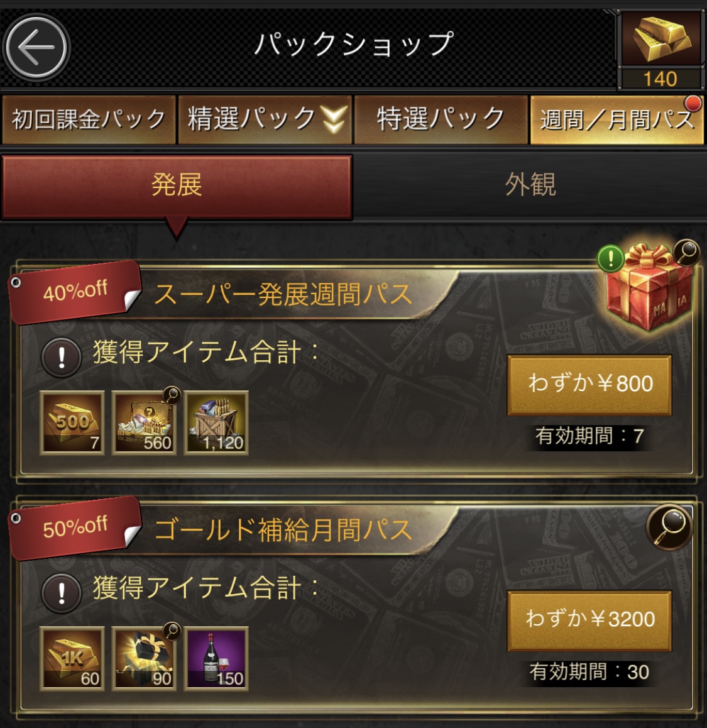Switch to the 初回課金パック tab
Viewport: 707px width, 728px height.
[89, 119]
